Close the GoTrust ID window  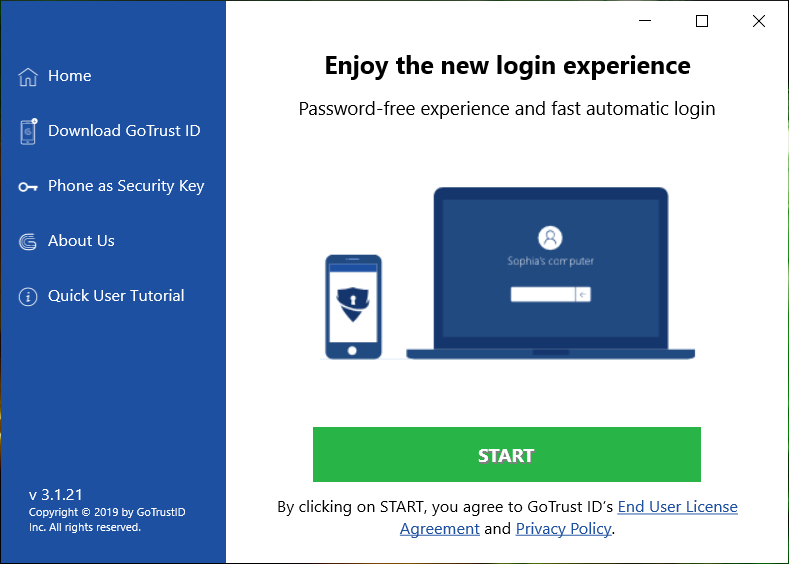(x=759, y=21)
